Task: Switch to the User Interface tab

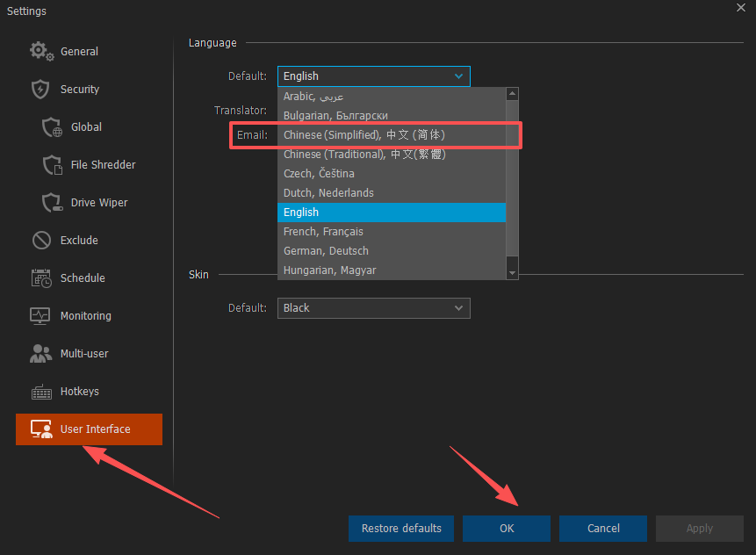Action: tap(89, 429)
